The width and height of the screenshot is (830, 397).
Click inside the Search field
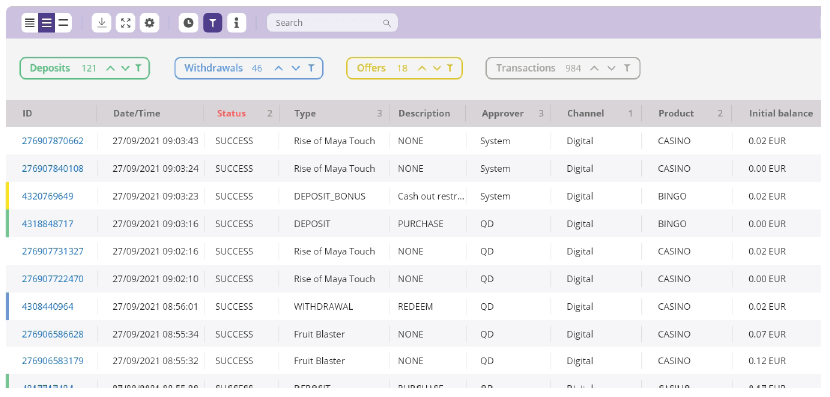(x=332, y=23)
